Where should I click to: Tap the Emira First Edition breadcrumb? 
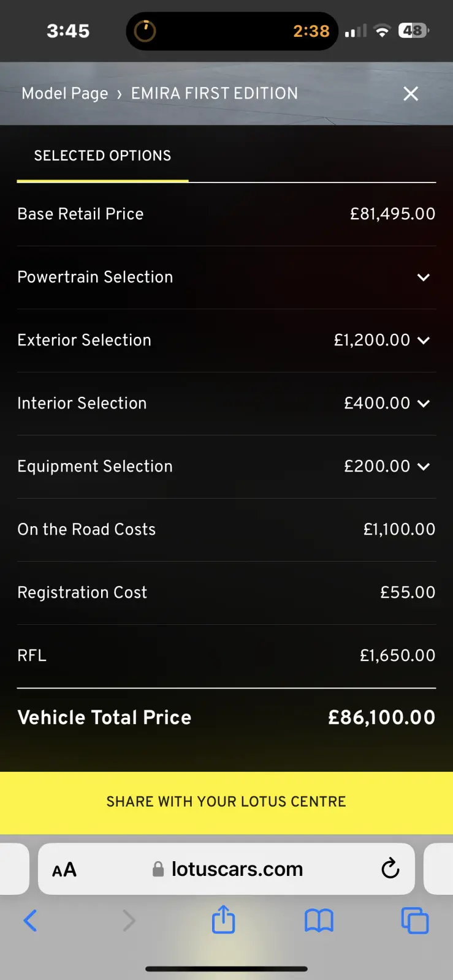[x=214, y=94]
